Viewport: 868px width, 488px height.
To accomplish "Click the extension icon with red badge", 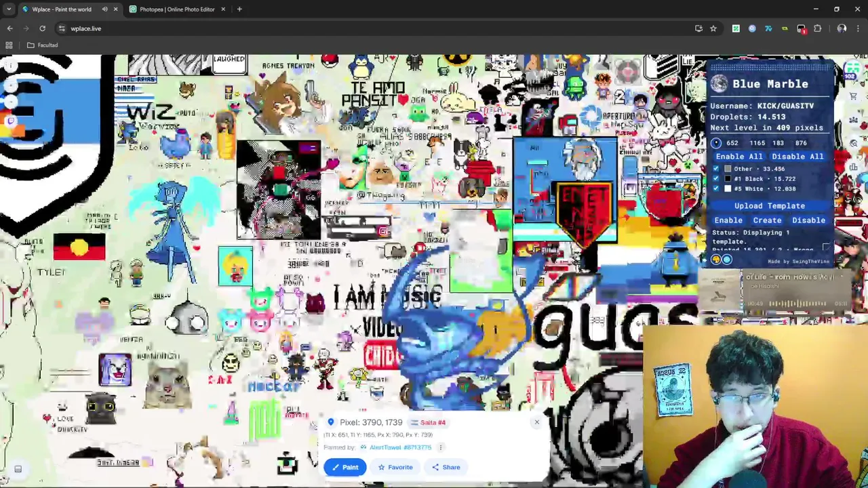I will point(801,28).
